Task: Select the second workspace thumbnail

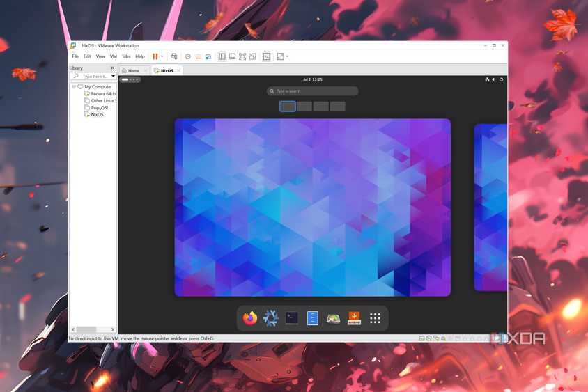Action: tap(304, 107)
